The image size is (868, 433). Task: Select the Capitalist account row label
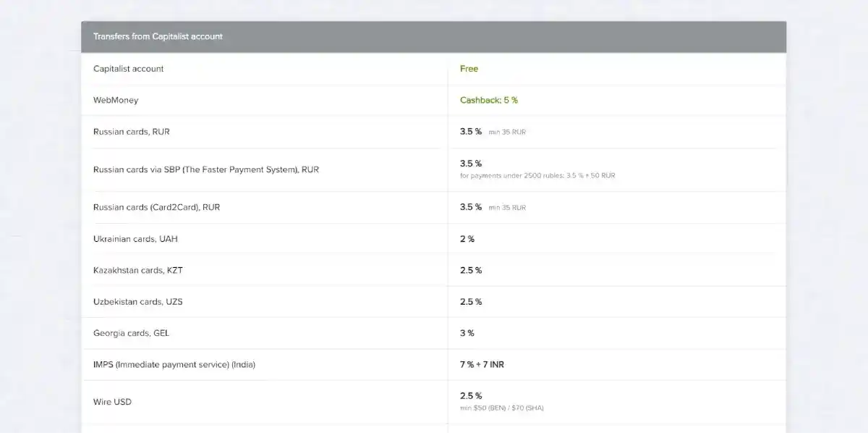(128, 69)
